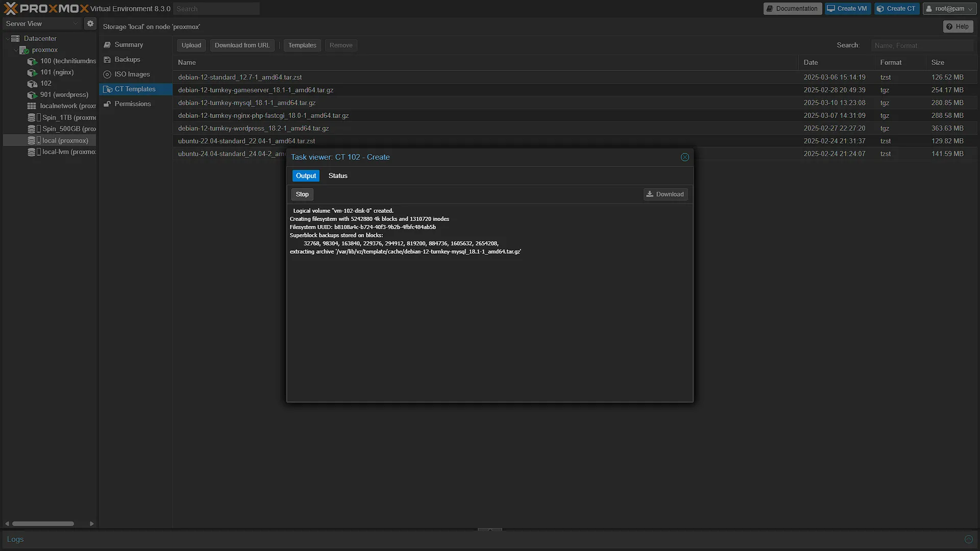
Task: Expand the Logs panel with the circle icon
Action: click(968, 539)
